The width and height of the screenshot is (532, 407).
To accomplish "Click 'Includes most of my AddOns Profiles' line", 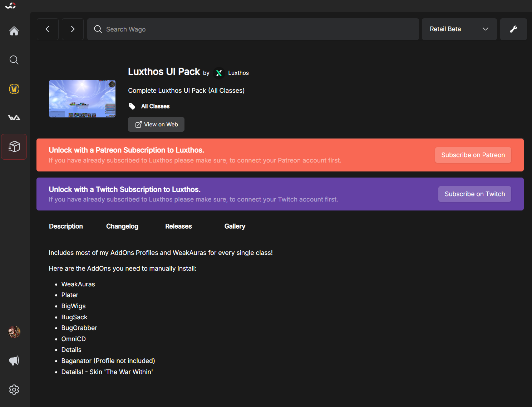I will [161, 253].
